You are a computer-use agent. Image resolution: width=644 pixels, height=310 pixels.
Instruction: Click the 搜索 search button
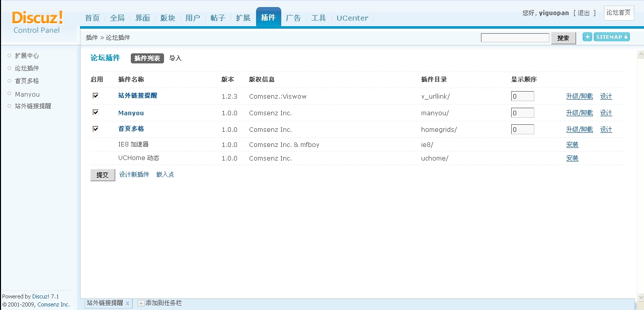pos(563,38)
